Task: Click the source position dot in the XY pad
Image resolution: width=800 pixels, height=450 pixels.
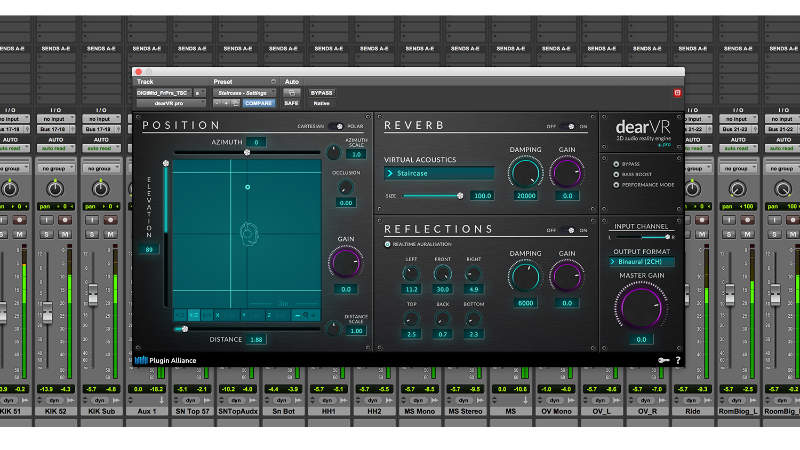Action: point(247,187)
